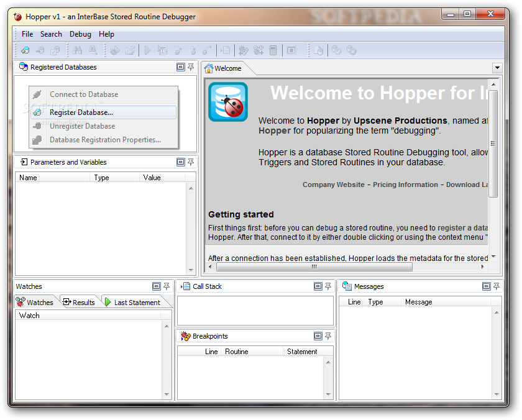
Task: Click the database-document toolbar icon
Action: coord(319,50)
